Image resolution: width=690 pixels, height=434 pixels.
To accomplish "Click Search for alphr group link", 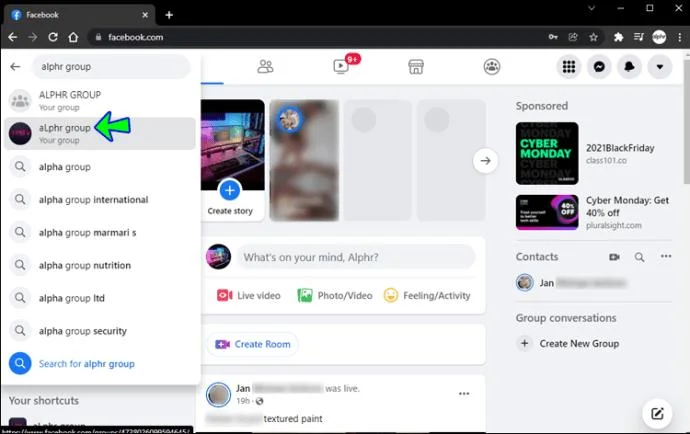I will (100, 364).
